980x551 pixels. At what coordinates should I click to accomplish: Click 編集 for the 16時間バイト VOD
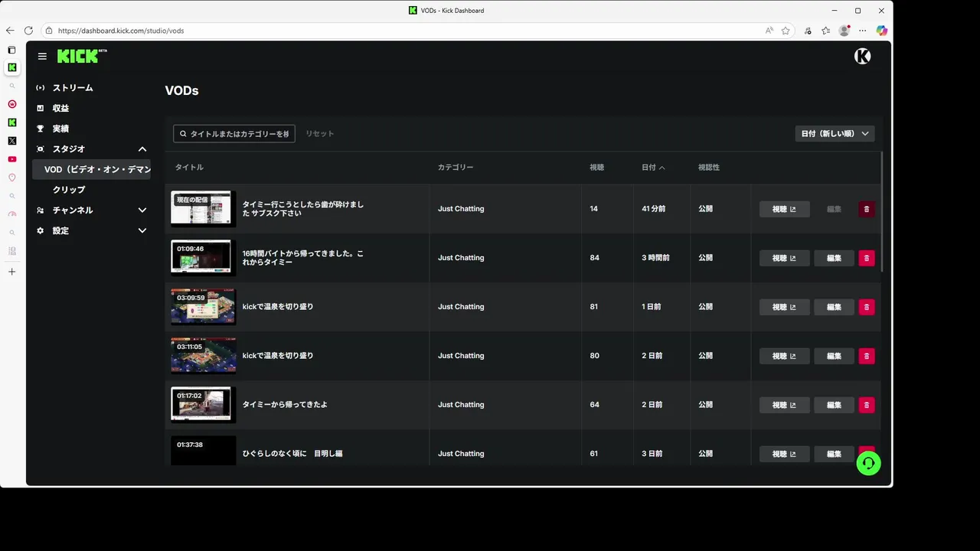[834, 258]
